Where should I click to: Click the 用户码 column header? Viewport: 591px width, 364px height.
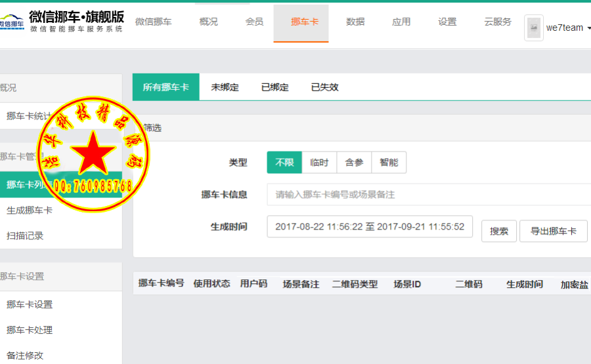tap(253, 284)
